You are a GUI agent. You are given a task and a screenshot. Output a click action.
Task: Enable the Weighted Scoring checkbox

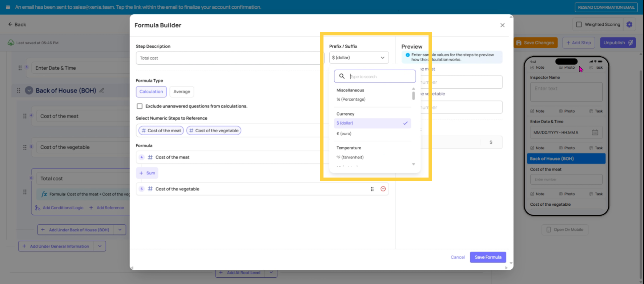(579, 24)
